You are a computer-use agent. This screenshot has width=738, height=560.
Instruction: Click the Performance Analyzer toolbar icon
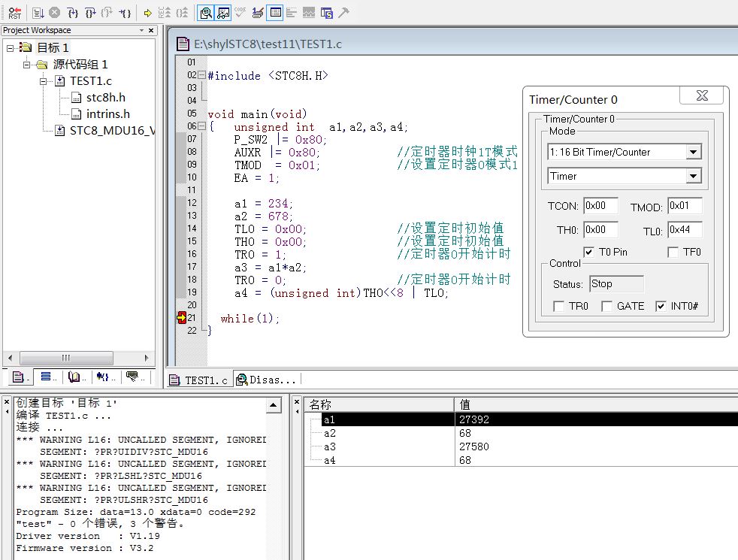point(292,13)
